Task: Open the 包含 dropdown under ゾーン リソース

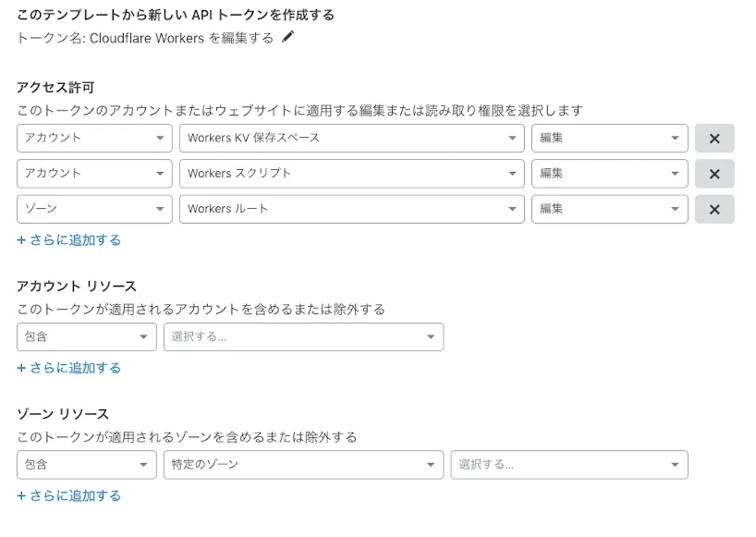Action: coord(86,465)
